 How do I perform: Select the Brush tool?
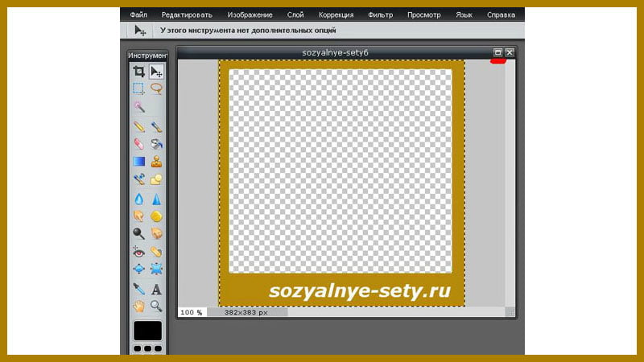tap(156, 126)
